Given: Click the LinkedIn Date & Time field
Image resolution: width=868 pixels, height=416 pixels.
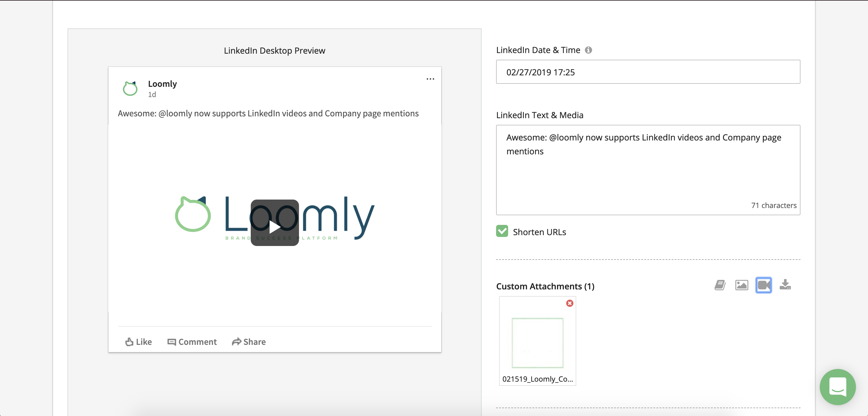Looking at the screenshot, I should (648, 72).
